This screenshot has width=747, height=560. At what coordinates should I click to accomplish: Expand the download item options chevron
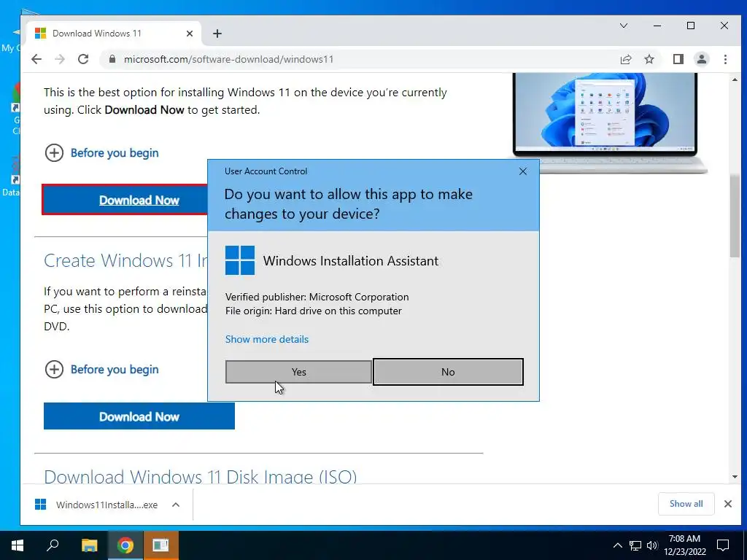click(x=176, y=505)
